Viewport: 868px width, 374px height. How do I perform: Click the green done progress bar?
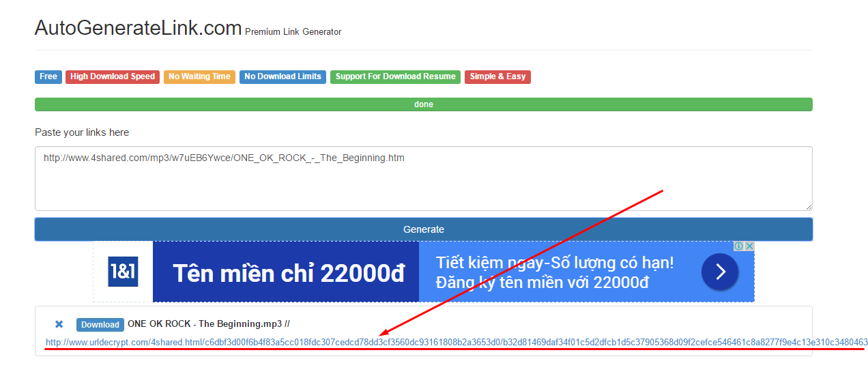pos(423,104)
